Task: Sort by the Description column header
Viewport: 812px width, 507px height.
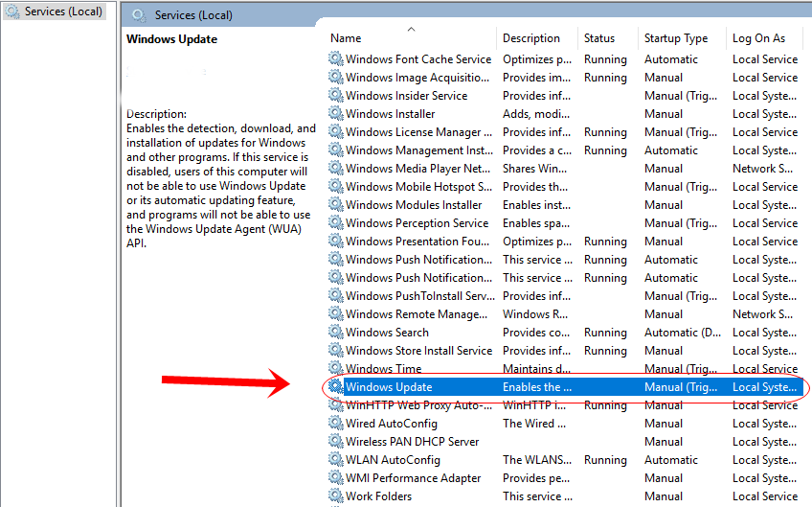Action: point(530,37)
